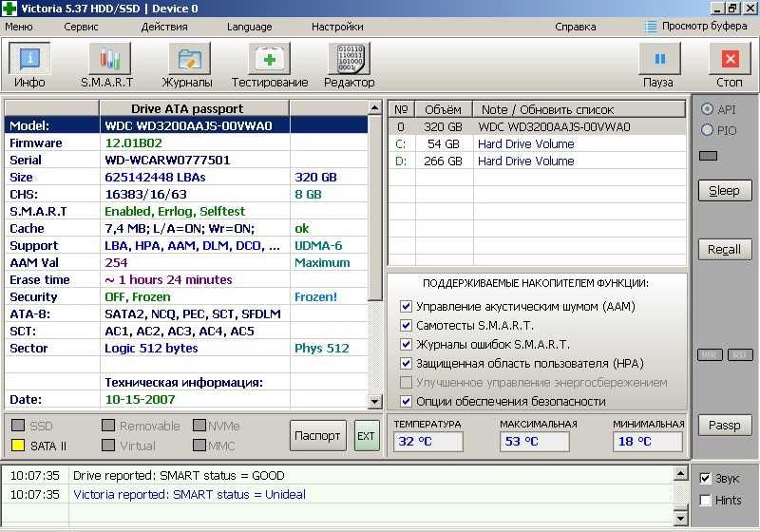Open the Language menu
Image resolution: width=760 pixels, height=532 pixels.
250,27
